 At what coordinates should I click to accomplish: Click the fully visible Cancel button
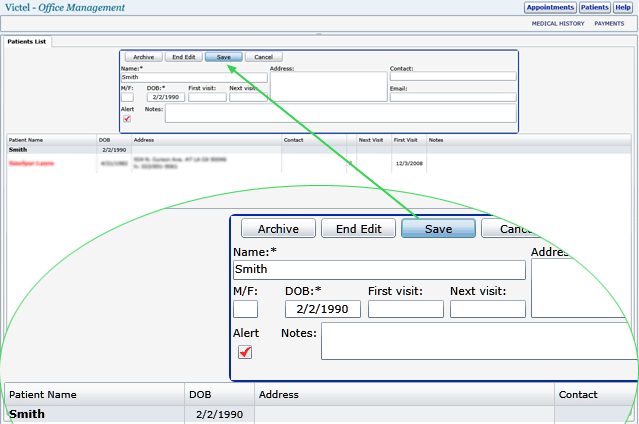pos(264,57)
